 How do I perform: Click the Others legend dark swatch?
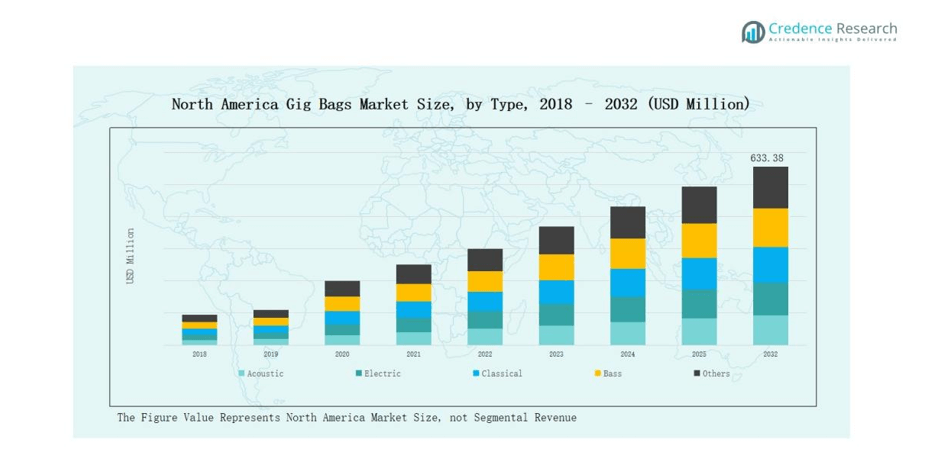point(697,374)
